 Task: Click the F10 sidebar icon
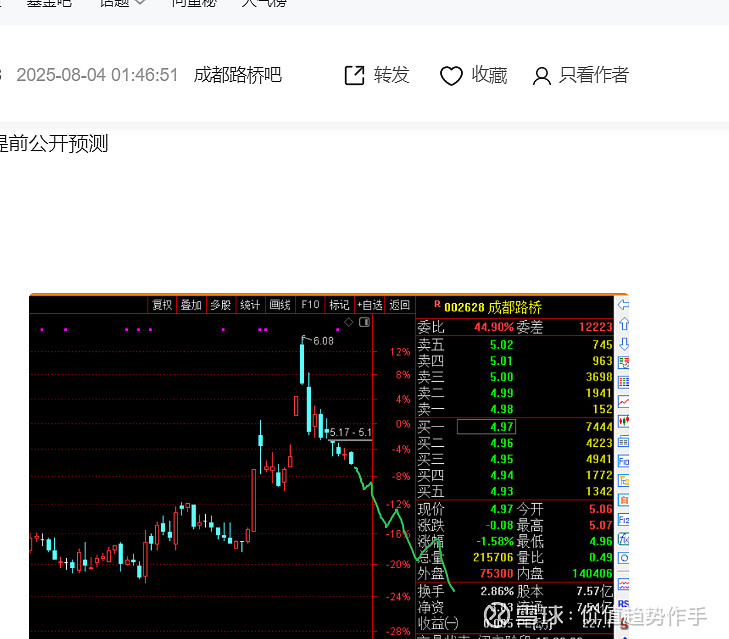[623, 461]
